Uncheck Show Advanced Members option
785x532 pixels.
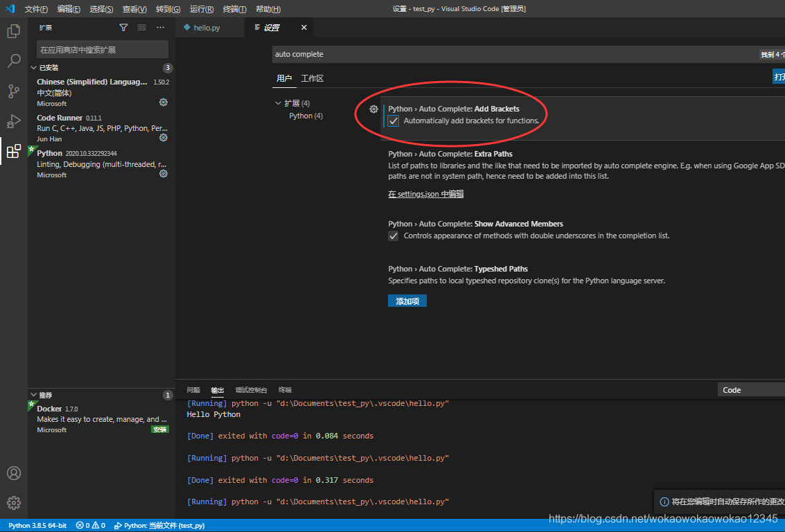393,236
